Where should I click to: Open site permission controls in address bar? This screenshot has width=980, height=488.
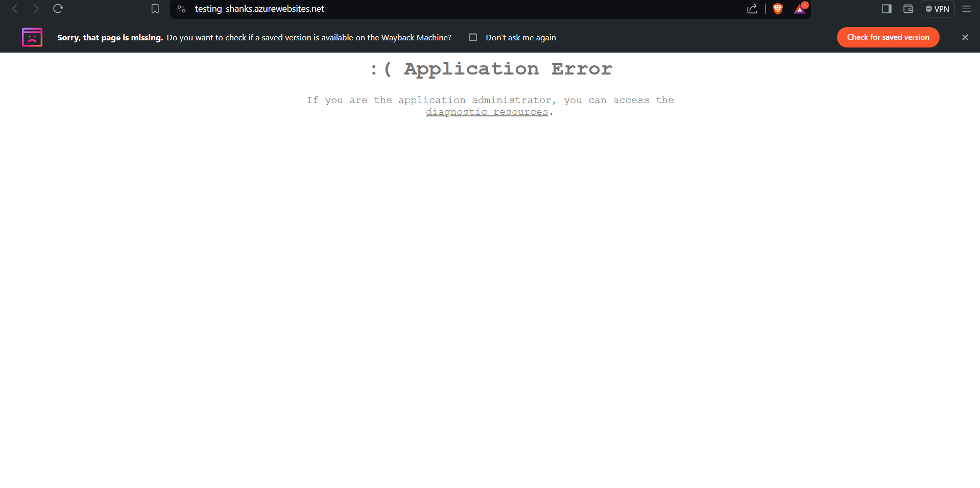point(181,9)
